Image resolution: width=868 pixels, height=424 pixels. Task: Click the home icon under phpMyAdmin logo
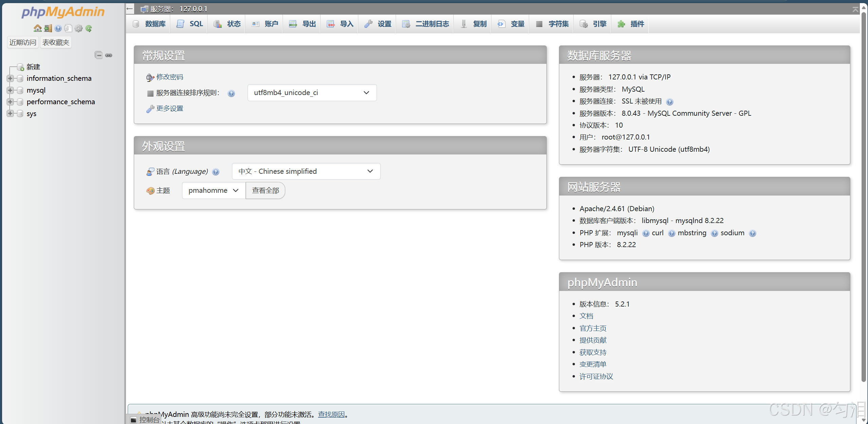(38, 28)
